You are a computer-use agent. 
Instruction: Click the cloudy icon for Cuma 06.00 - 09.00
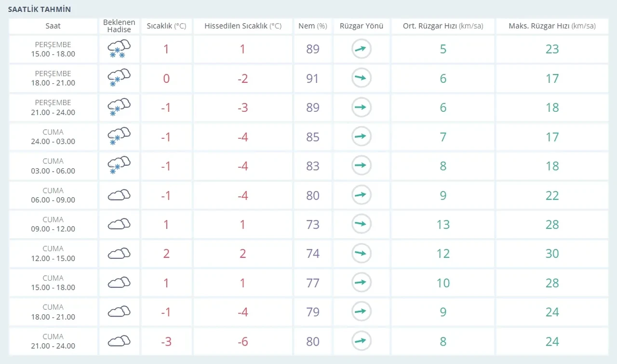pyautogui.click(x=119, y=195)
